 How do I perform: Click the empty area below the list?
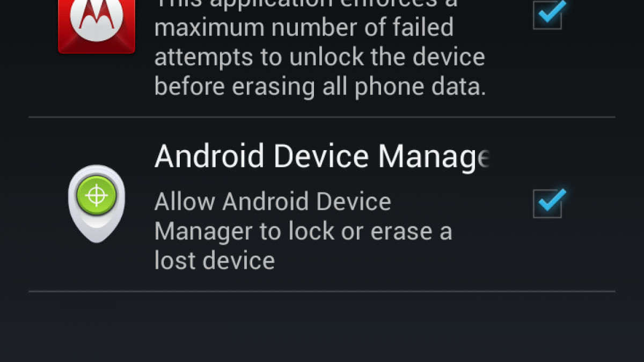point(322,328)
